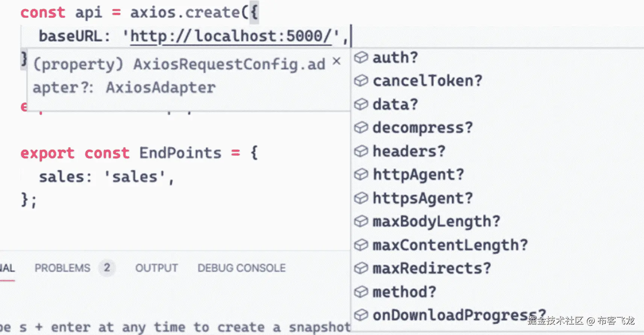644x335 pixels.
Task: Click the property icon beside data?
Action: tap(361, 104)
